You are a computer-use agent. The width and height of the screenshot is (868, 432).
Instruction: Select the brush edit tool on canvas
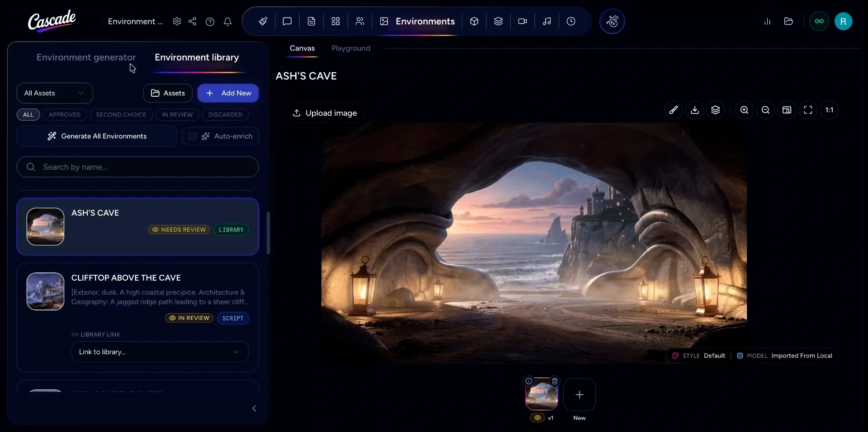click(674, 110)
